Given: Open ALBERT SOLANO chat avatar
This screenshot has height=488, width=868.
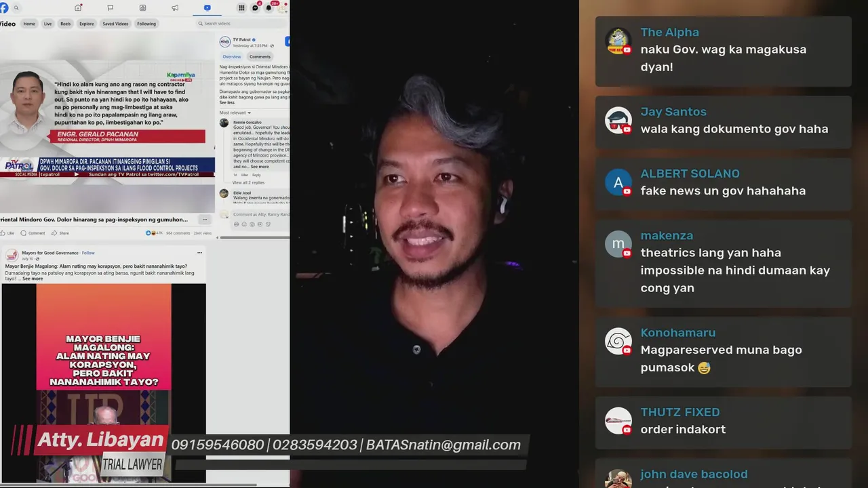Looking at the screenshot, I should (x=618, y=182).
